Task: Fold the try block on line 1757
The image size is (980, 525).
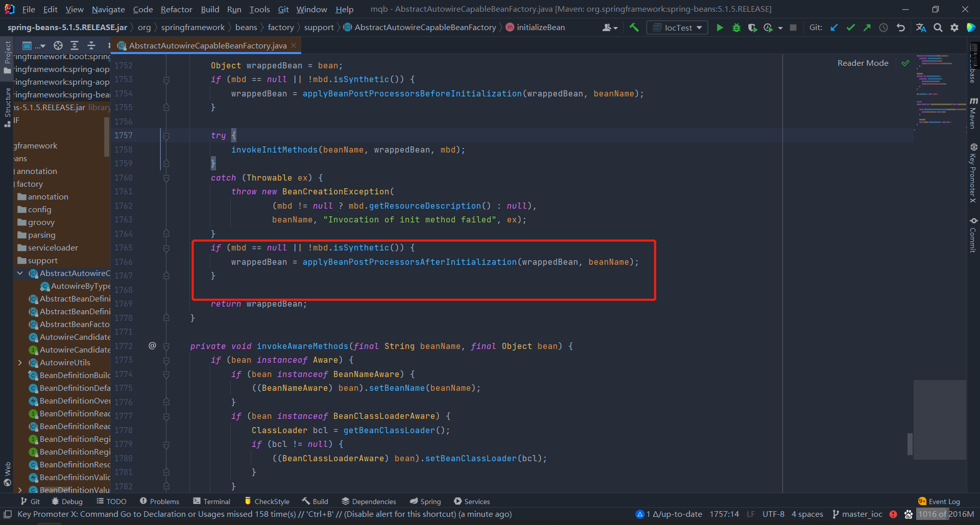Action: [166, 136]
